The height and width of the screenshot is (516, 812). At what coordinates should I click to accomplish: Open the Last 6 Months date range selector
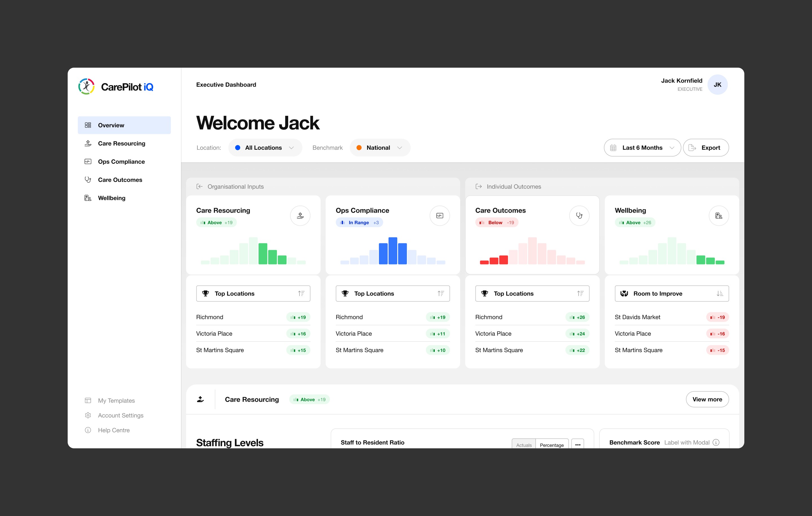pyautogui.click(x=642, y=148)
